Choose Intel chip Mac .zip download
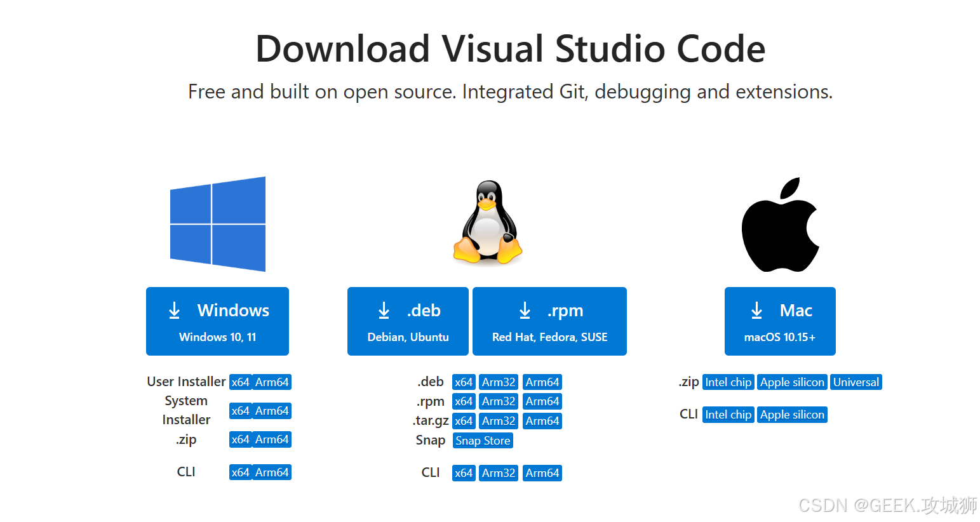The width and height of the screenshot is (980, 522). [x=728, y=382]
